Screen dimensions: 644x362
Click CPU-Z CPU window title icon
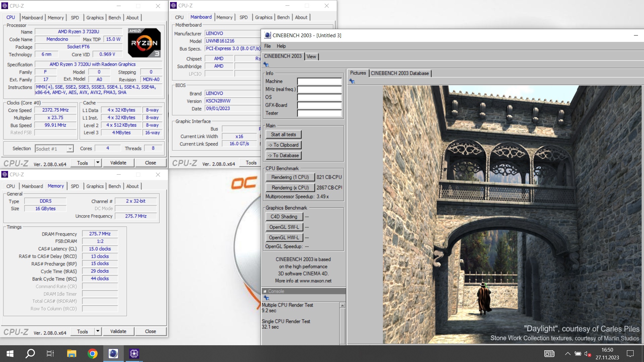(5, 6)
